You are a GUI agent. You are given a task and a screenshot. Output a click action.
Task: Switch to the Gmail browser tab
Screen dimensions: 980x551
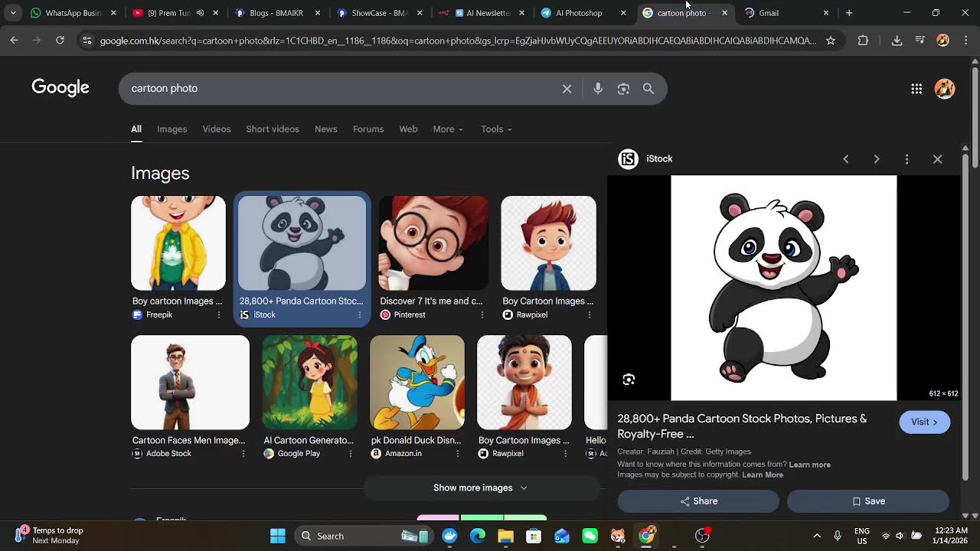click(779, 13)
